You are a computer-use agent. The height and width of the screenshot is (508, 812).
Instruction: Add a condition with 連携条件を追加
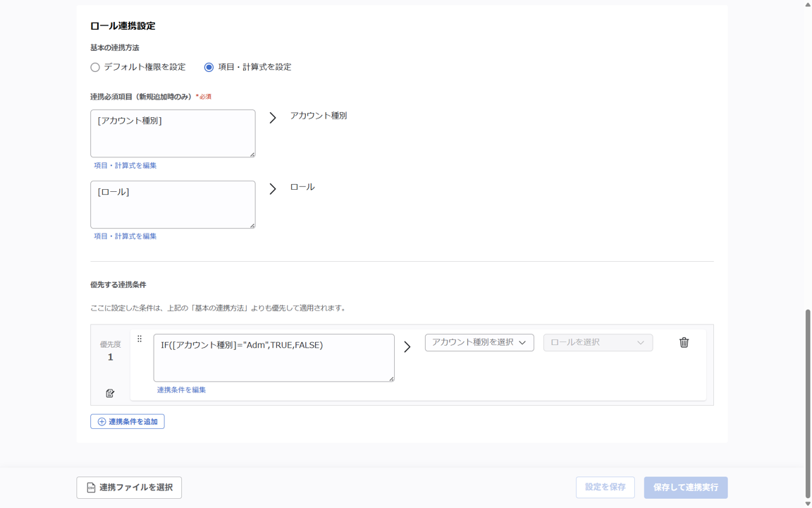click(128, 421)
